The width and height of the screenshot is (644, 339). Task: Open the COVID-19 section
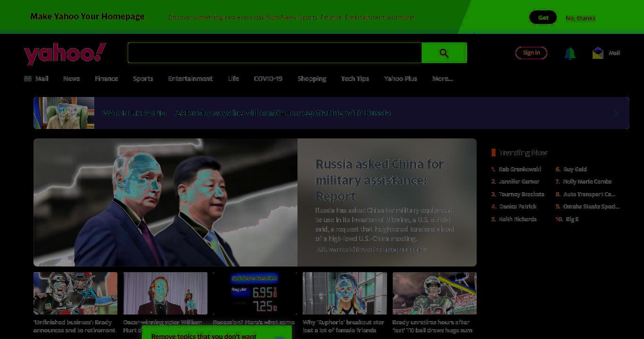click(x=268, y=79)
